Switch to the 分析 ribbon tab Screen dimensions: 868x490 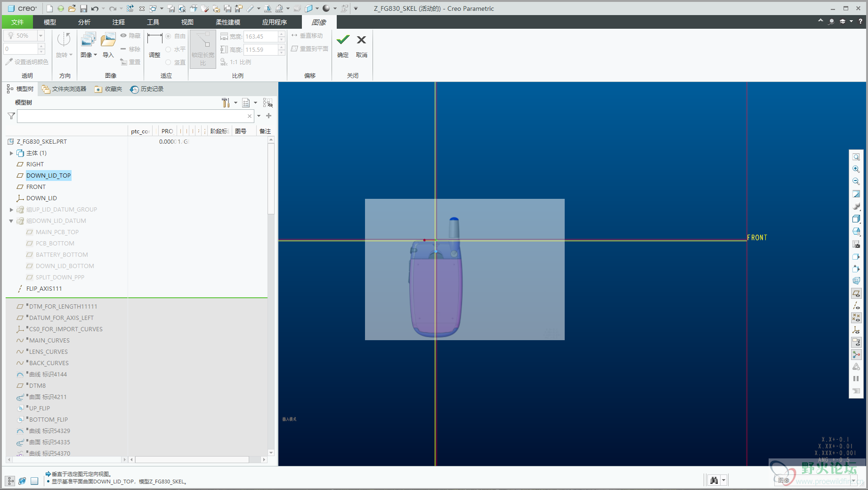coord(84,22)
